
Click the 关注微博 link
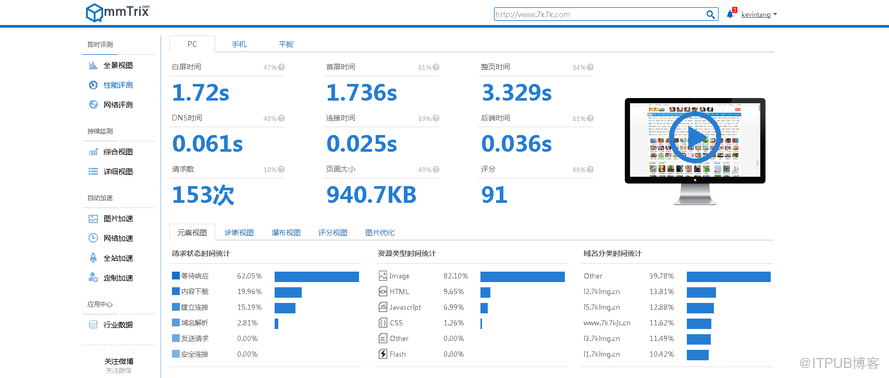click(118, 361)
